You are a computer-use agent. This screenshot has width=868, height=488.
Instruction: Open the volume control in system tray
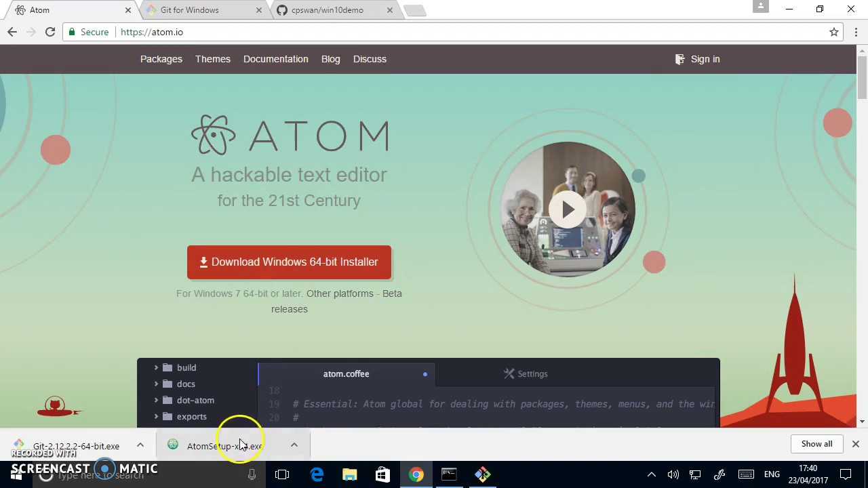673,474
